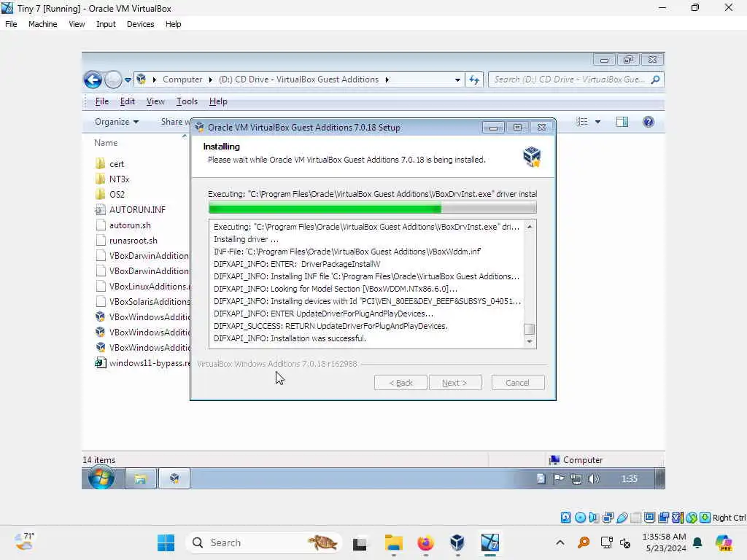Open the address bar history dropdown arrow

[x=457, y=79]
